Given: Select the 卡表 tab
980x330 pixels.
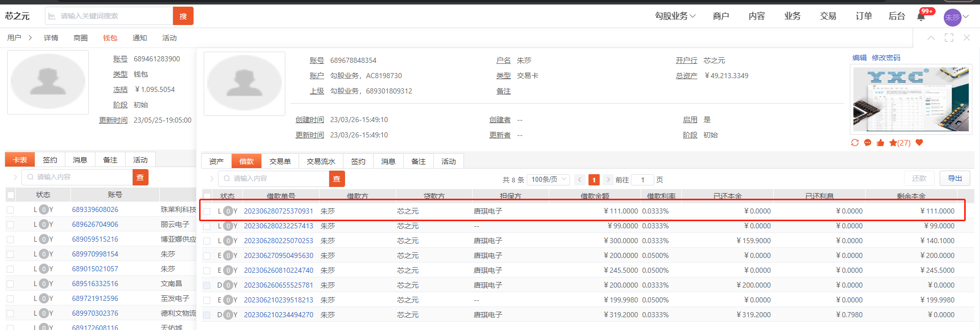Looking at the screenshot, I should click(20, 160).
